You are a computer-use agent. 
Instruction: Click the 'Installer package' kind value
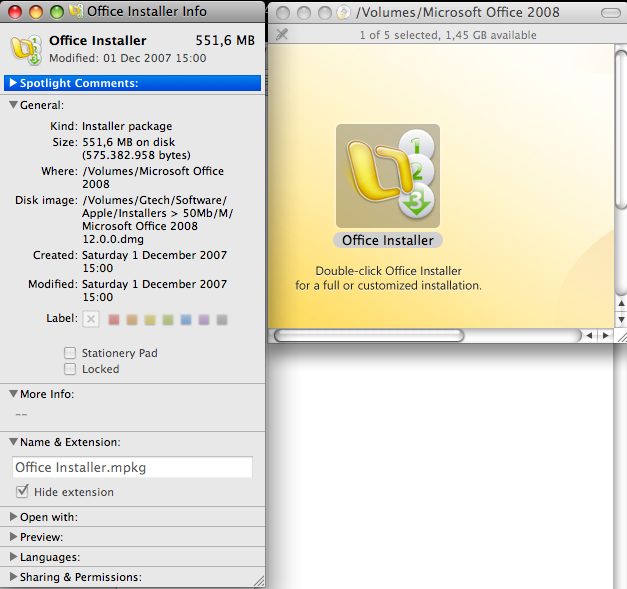click(127, 126)
